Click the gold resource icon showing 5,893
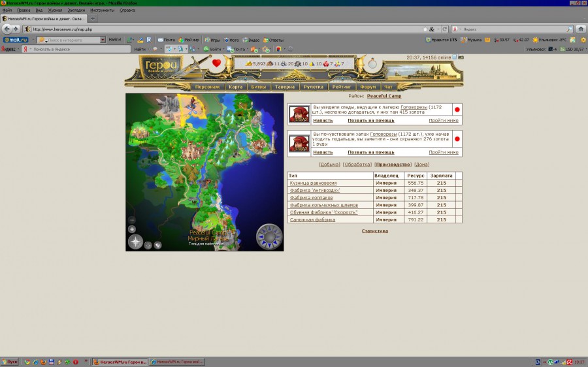Image resolution: width=588 pixels, height=367 pixels. point(249,64)
